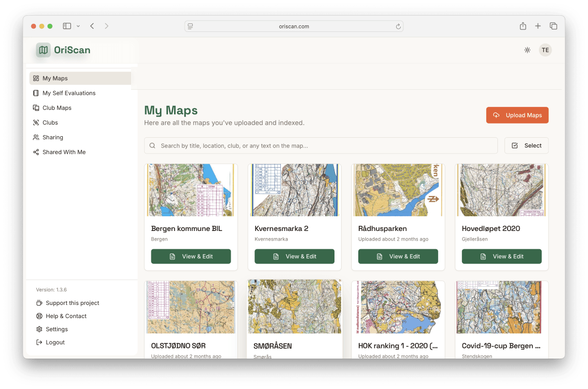Click the Kvernesmarka 2 title

click(x=281, y=228)
